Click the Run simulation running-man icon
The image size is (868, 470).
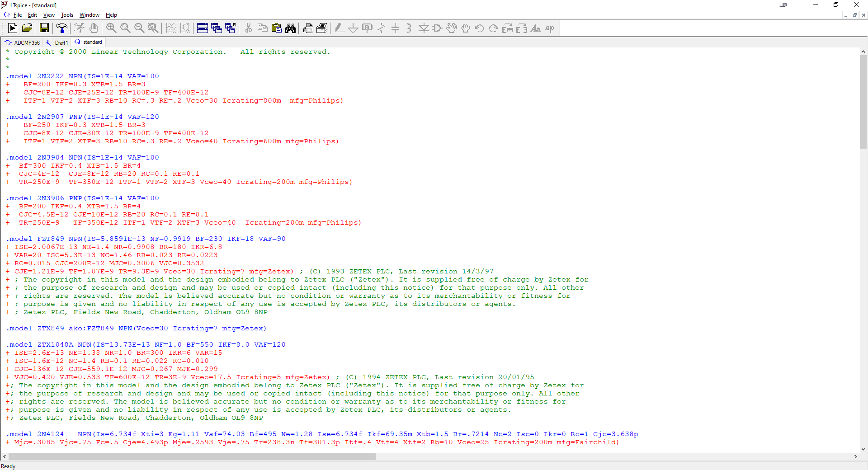(79, 28)
